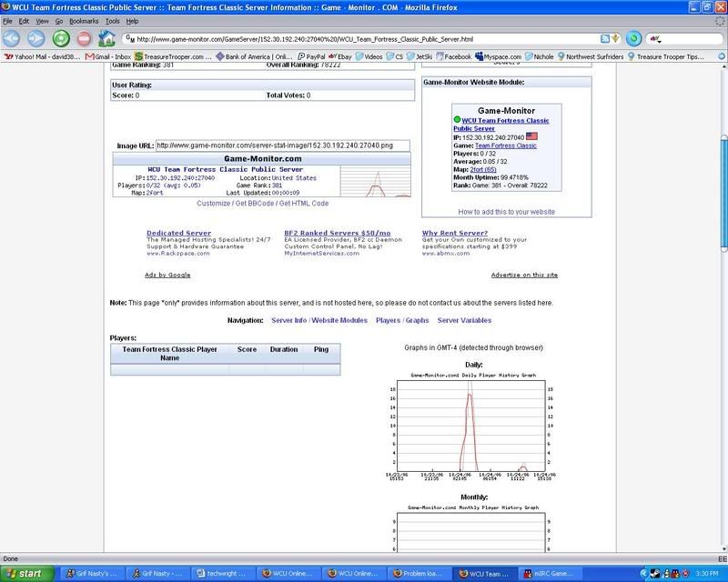Click the Forward navigation arrow
Viewport: 728px width, 582px height.
point(37,38)
